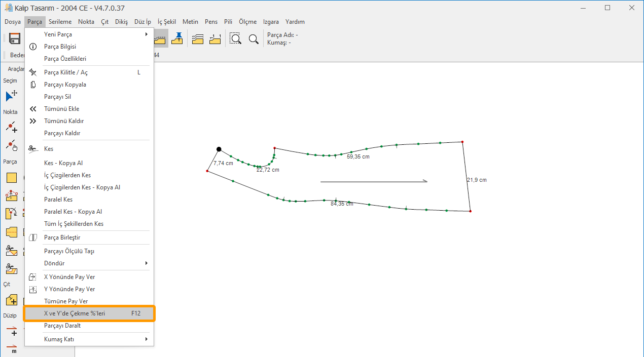Open the Ölçme menu in menu bar
644x357 pixels.
pyautogui.click(x=247, y=22)
